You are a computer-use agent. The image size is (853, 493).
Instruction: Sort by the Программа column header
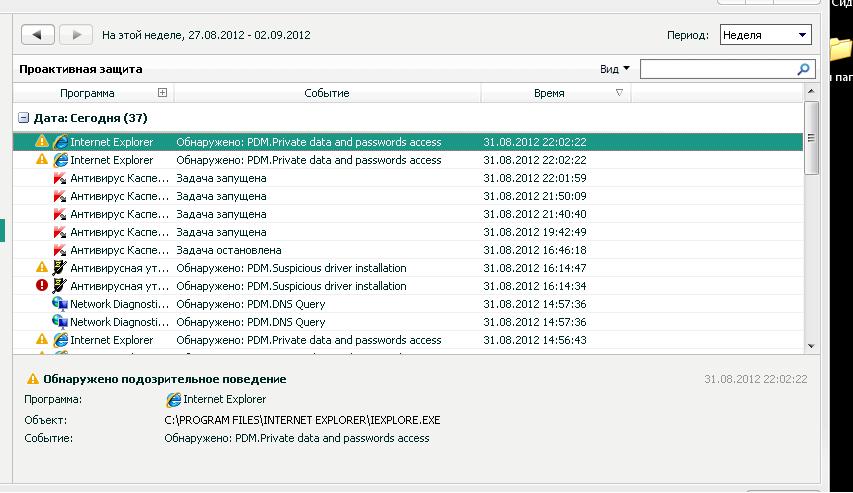[87, 93]
